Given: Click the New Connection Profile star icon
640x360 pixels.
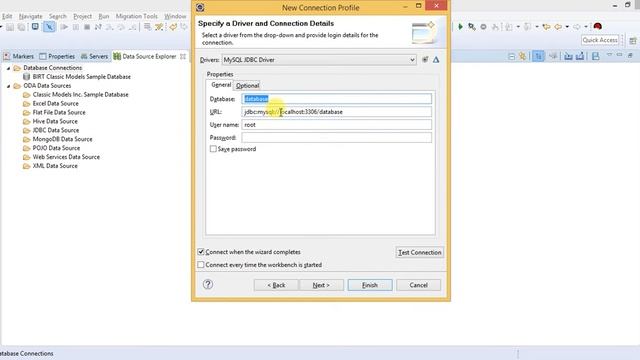Looking at the screenshot, I should 522,56.
